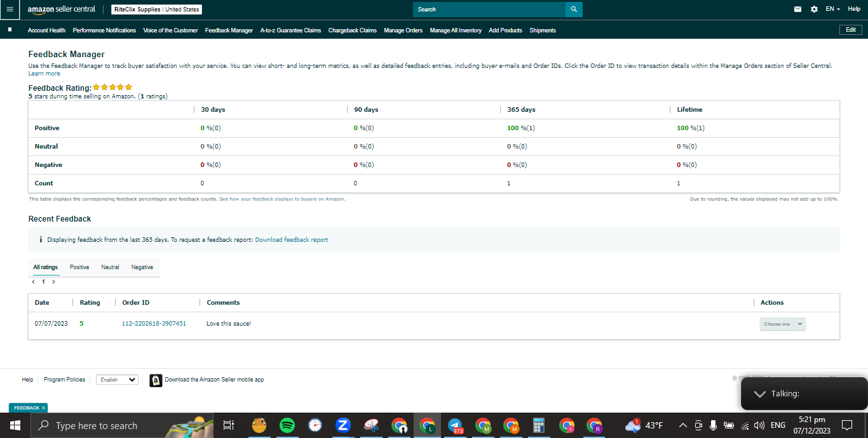Open the English language selector in footer
868x438 pixels.
click(117, 380)
